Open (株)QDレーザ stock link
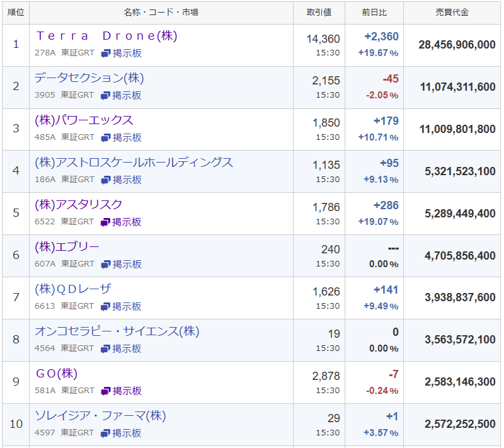504x448 pixels. click(73, 289)
